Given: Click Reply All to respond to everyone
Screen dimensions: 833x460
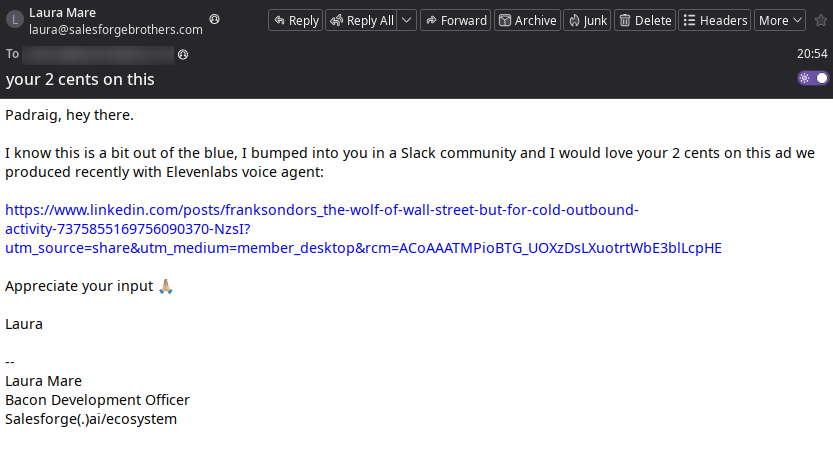Looking at the screenshot, I should [x=361, y=20].
